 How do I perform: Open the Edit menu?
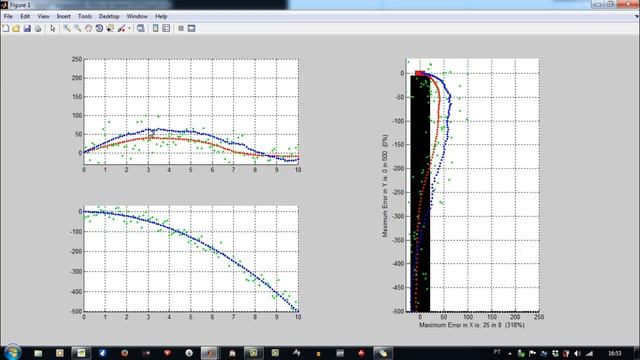coord(25,16)
